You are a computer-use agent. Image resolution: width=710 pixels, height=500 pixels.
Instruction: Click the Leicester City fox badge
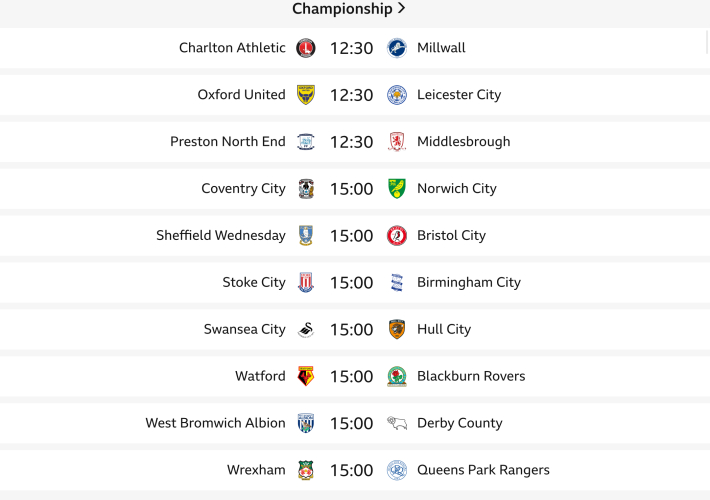(397, 95)
